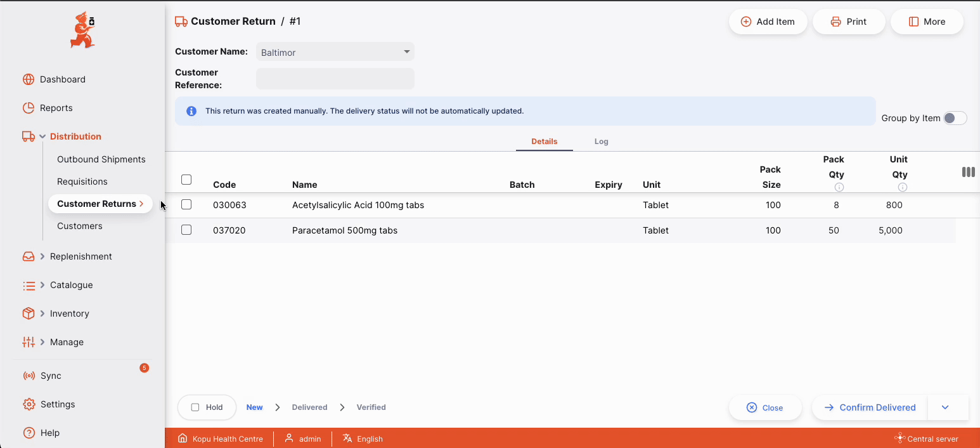
Task: Open Outbound Shipments in the sidebar
Action: 101,159
